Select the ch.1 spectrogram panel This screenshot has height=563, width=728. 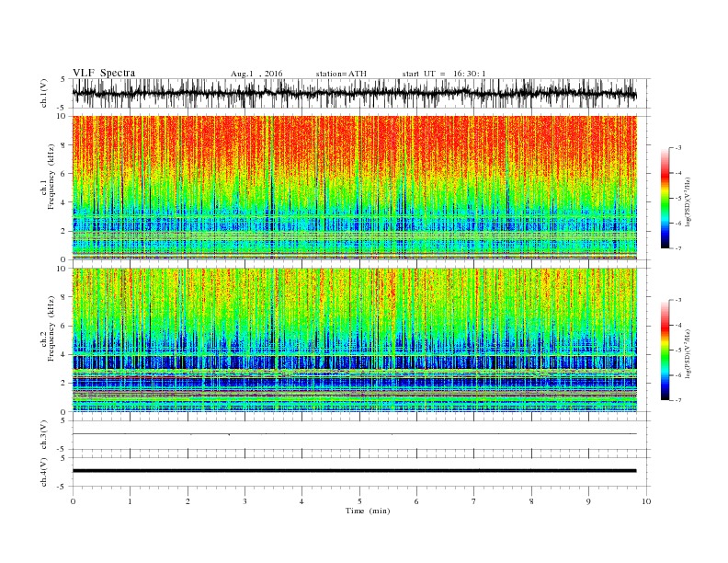pyautogui.click(x=354, y=188)
